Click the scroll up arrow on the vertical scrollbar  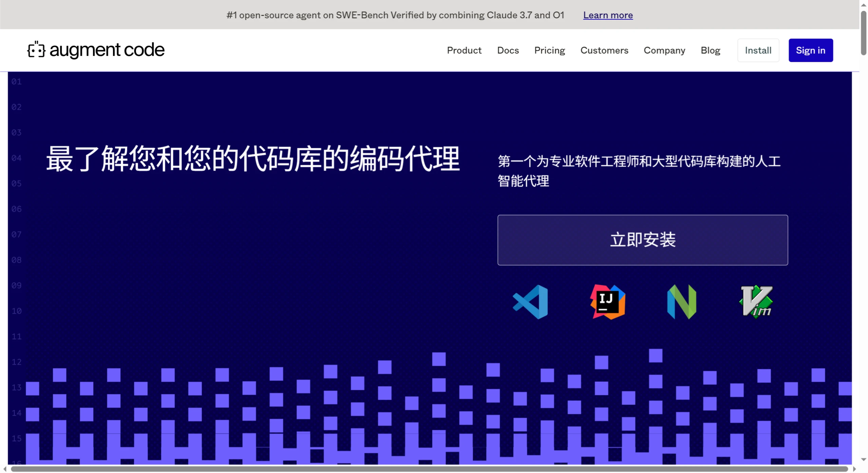click(x=863, y=5)
